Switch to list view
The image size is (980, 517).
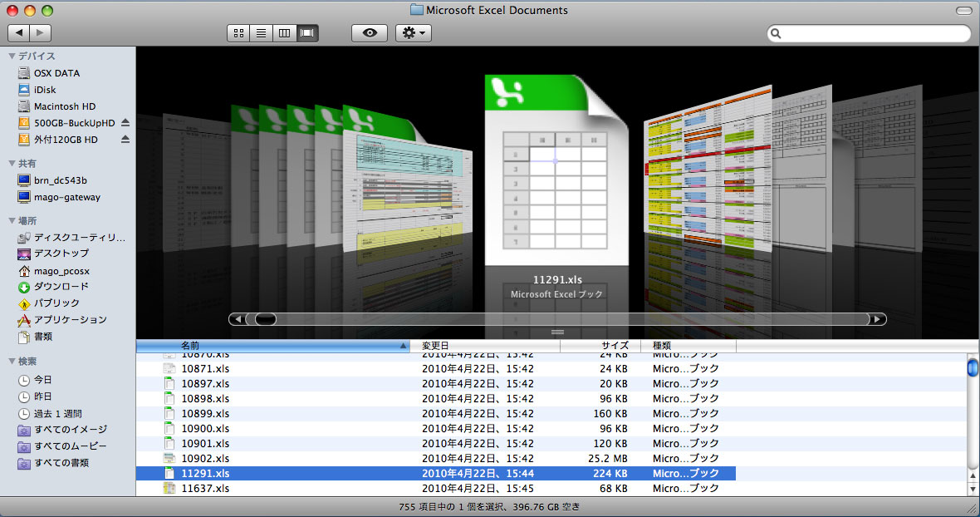click(x=262, y=33)
